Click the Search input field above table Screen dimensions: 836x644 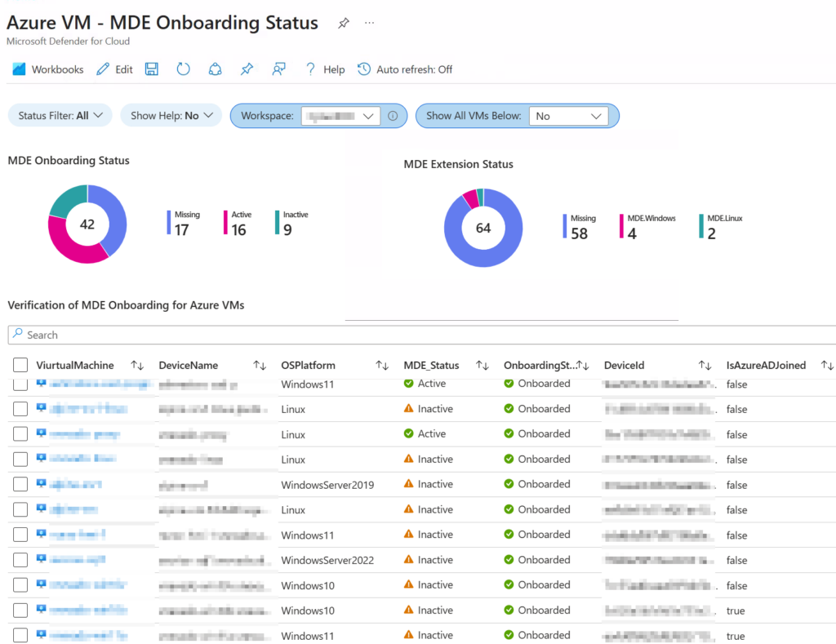click(408, 335)
